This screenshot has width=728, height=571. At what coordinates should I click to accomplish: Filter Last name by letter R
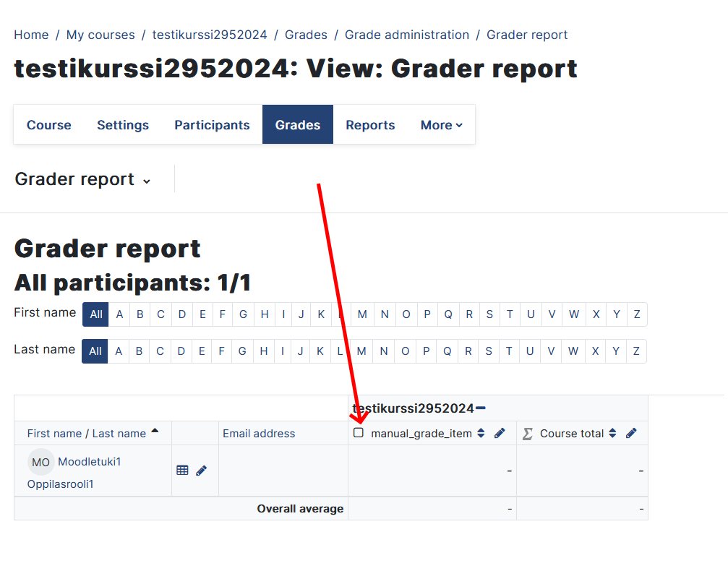point(468,351)
